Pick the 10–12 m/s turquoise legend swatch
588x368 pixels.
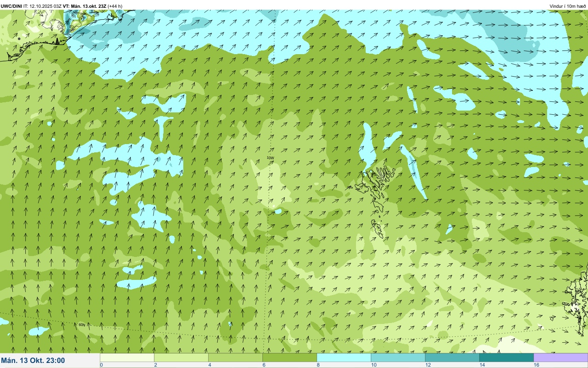click(x=398, y=357)
